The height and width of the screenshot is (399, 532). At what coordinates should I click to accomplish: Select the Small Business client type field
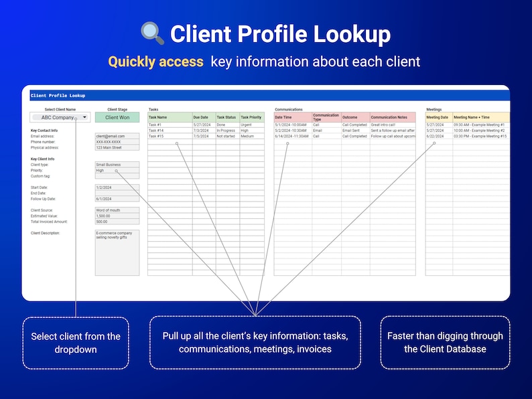(x=117, y=165)
